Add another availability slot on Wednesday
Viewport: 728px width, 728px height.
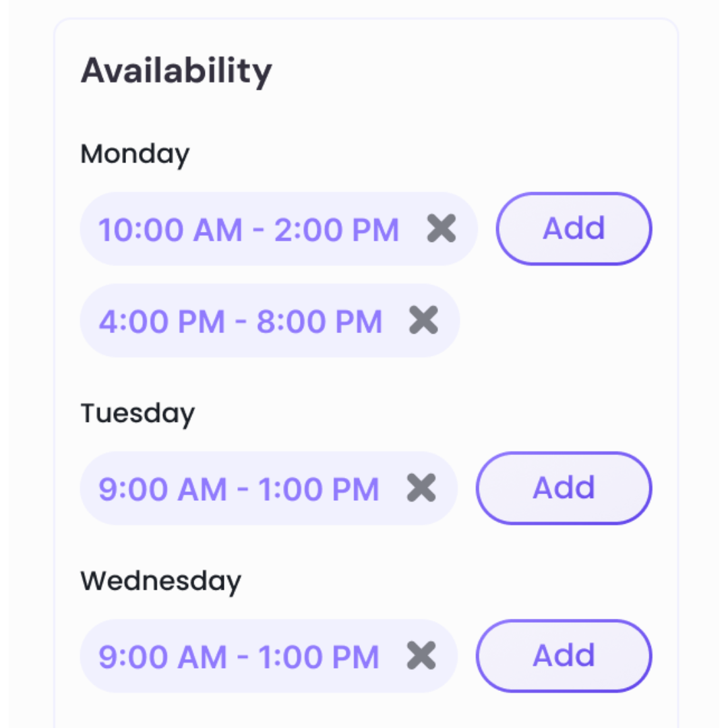(x=564, y=656)
